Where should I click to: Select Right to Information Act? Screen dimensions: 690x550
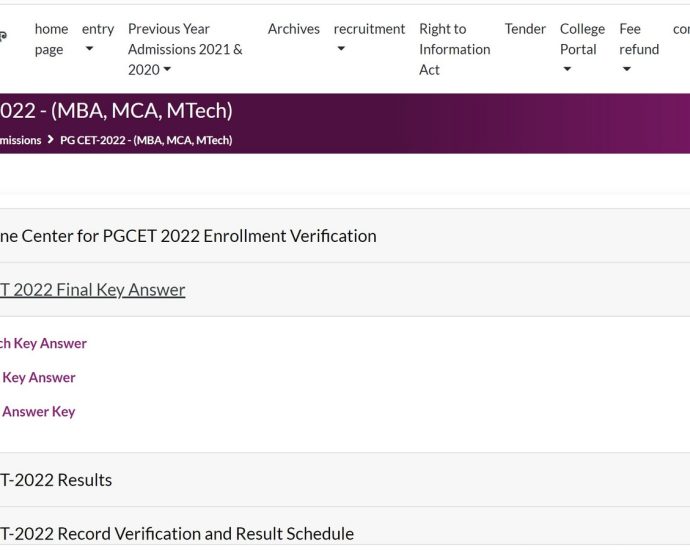[x=455, y=49]
